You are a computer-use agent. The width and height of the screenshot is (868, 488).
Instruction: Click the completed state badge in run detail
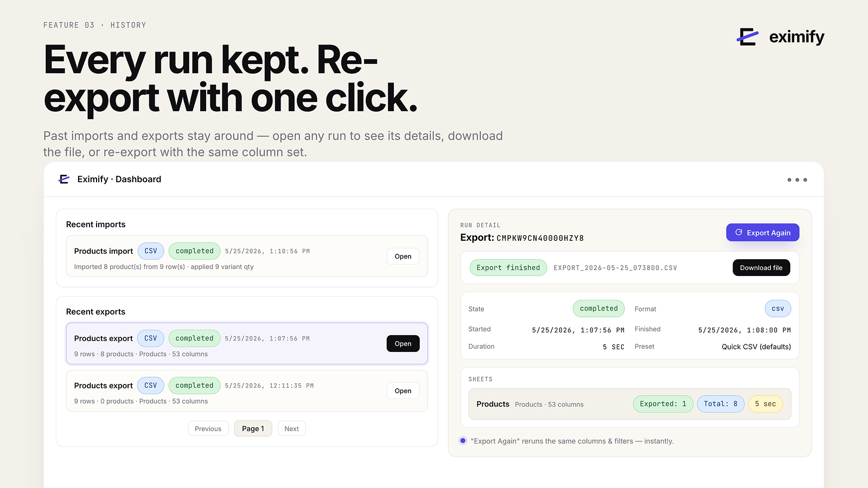tap(599, 309)
